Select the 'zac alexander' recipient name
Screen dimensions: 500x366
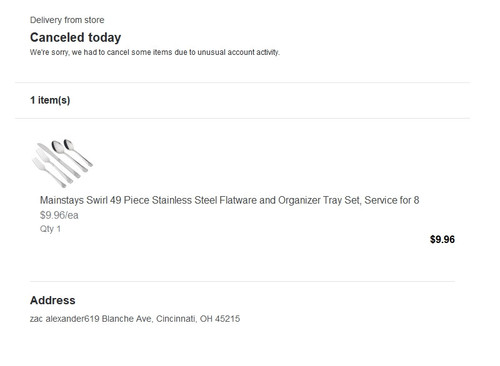click(x=57, y=319)
